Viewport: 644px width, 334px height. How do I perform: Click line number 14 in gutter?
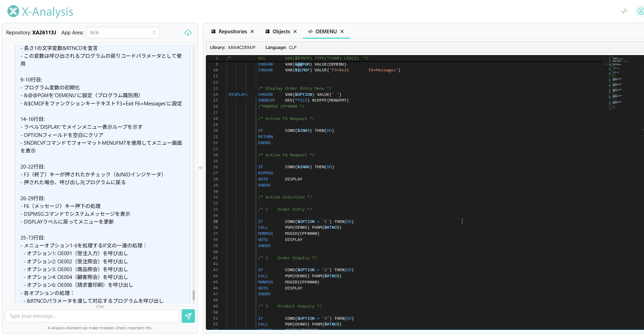[215, 94]
